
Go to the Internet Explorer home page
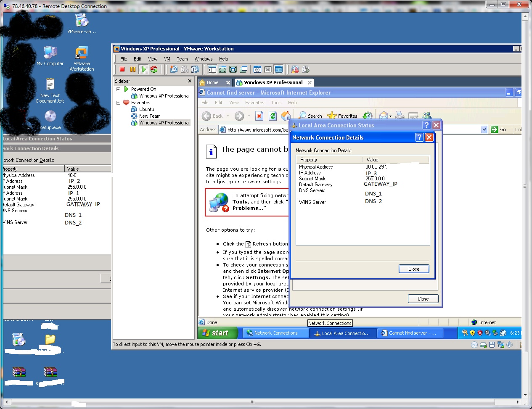point(286,116)
